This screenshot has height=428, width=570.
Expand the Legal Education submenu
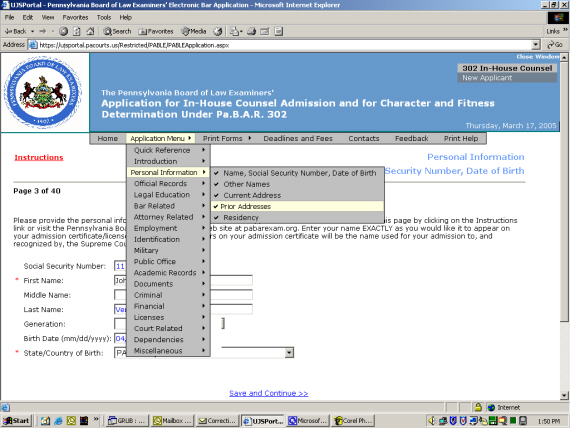(168, 195)
